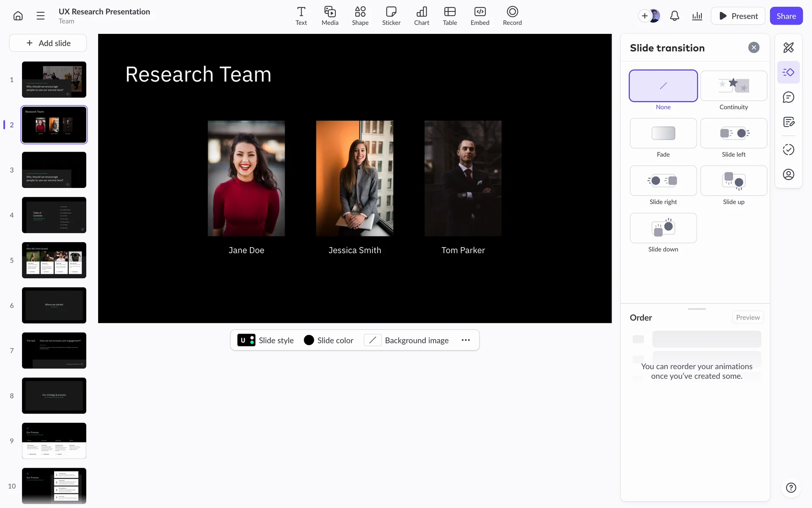
Task: Open the Table insert menu
Action: (450, 16)
